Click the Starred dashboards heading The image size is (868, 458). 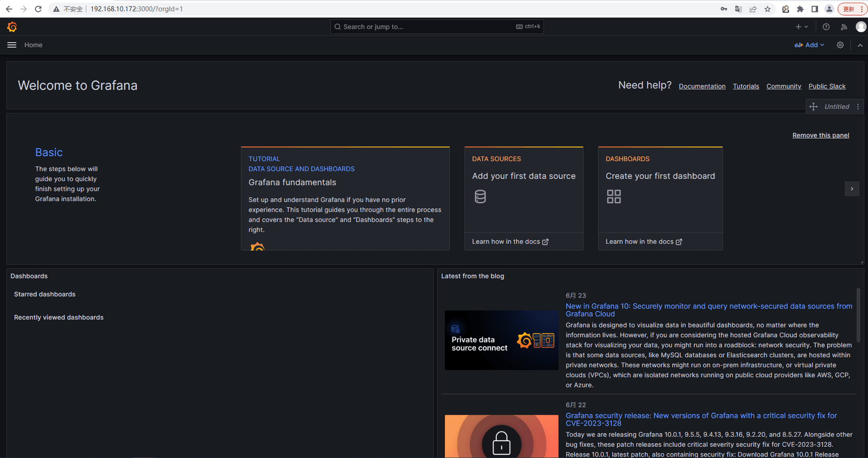(44, 294)
